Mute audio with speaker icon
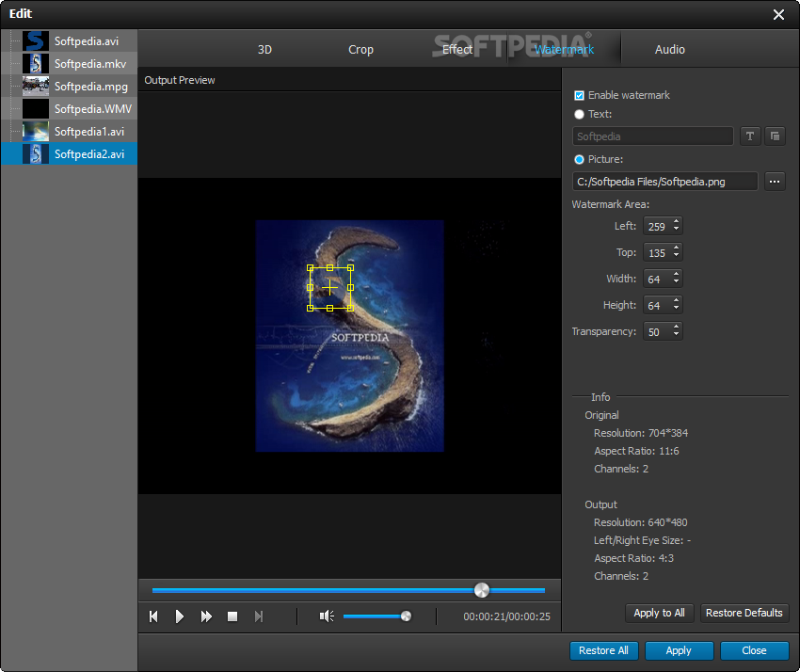 coord(326,616)
